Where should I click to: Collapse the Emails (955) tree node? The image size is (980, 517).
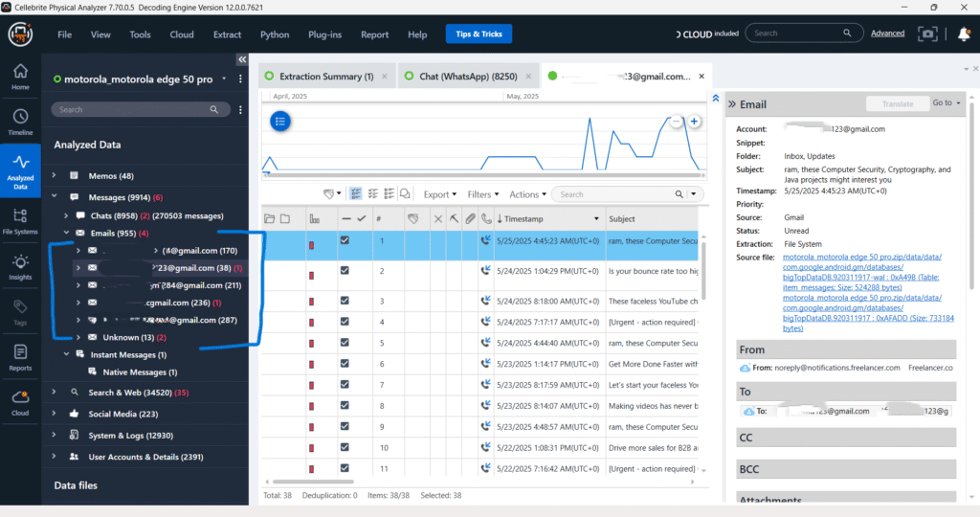[66, 233]
